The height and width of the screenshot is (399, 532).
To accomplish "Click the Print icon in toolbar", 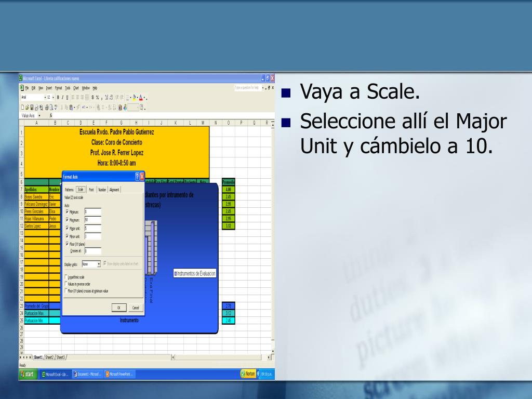I will coord(47,107).
